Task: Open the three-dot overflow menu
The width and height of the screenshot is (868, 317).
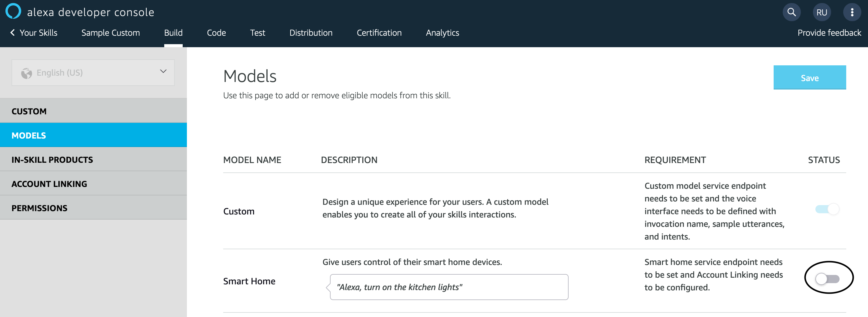Action: 853,12
